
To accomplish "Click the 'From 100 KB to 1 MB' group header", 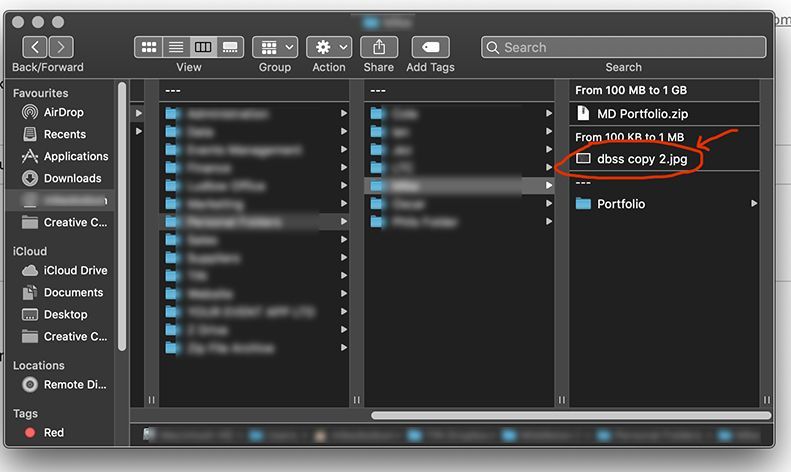I will (x=630, y=137).
